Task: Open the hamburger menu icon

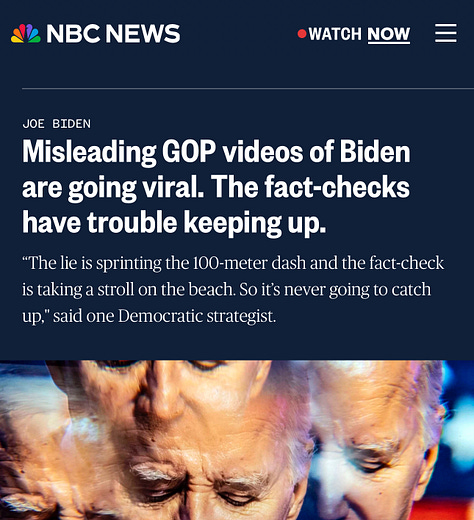Action: click(446, 33)
